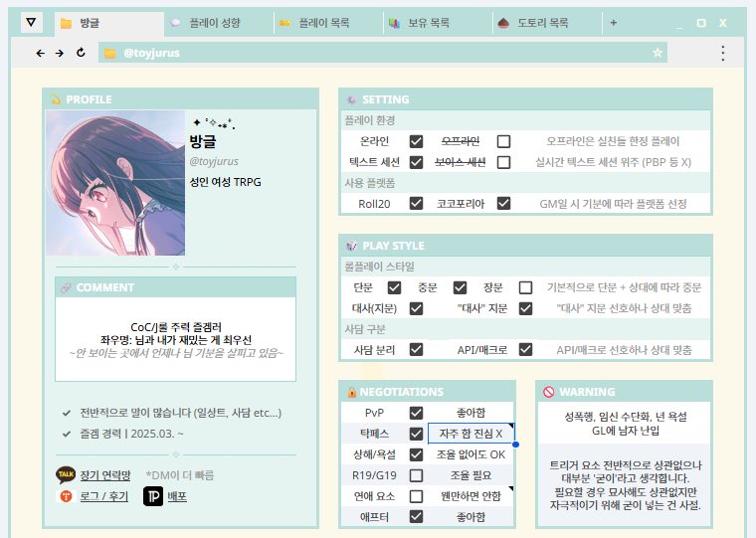The height and width of the screenshot is (538, 756).
Task: Click the black P 배포 icon
Action: 153,496
